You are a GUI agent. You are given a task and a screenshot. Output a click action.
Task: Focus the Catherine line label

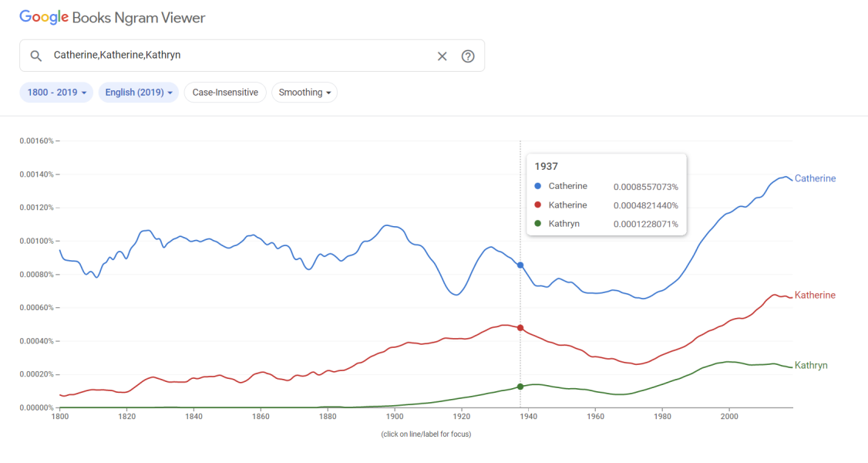pyautogui.click(x=815, y=179)
